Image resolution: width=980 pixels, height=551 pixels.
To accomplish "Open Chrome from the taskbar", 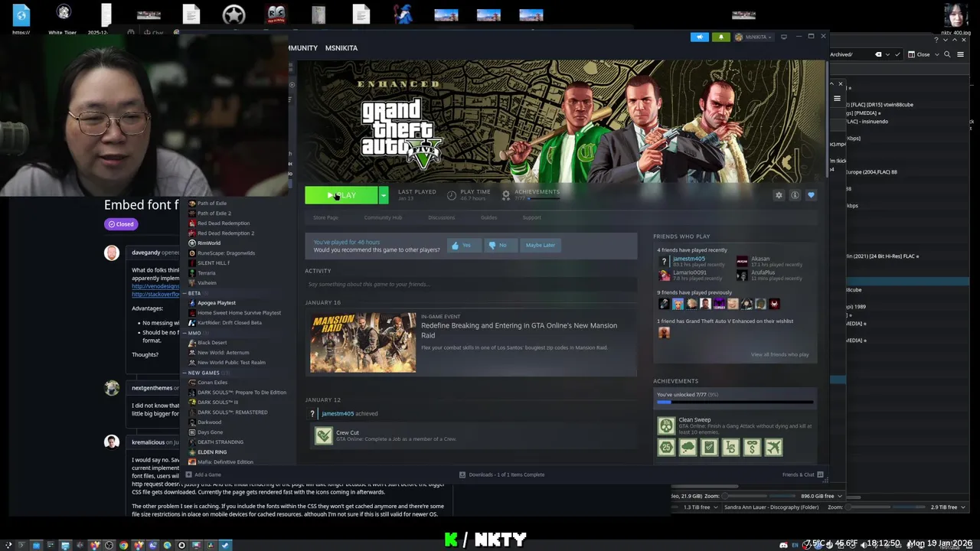I will coord(123,546).
